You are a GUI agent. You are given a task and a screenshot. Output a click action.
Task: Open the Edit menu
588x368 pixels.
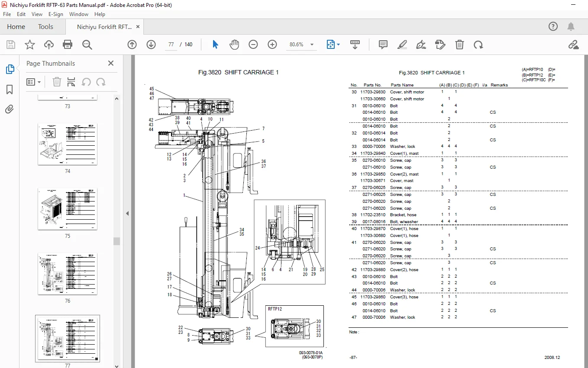coord(21,14)
